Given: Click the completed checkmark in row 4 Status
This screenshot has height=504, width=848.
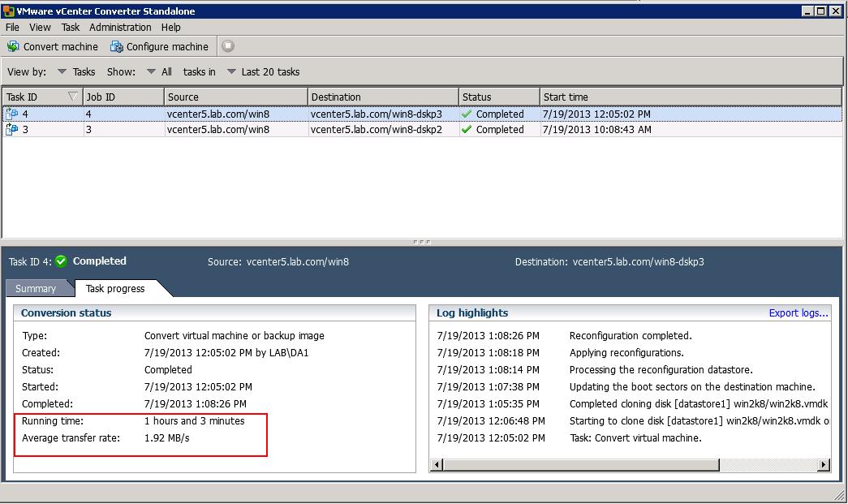Looking at the screenshot, I should click(x=467, y=114).
